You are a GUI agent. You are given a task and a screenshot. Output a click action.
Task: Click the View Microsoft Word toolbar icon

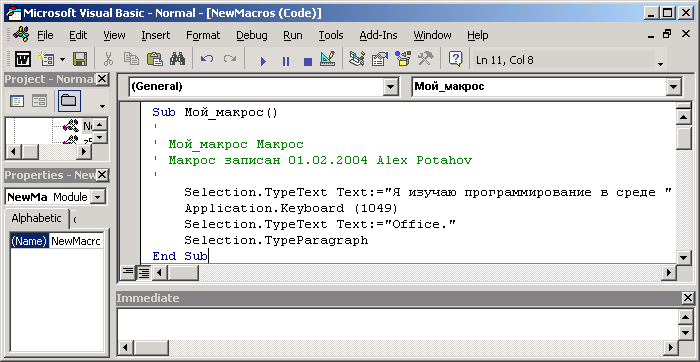23,59
